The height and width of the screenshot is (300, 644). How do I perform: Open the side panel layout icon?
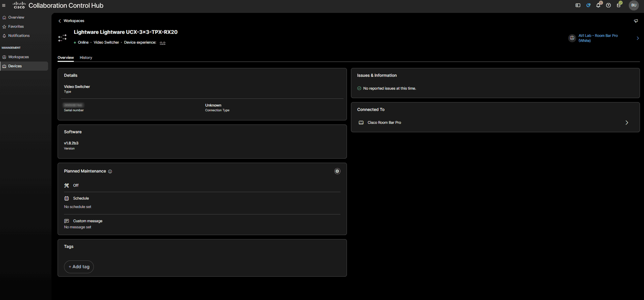pyautogui.click(x=578, y=5)
